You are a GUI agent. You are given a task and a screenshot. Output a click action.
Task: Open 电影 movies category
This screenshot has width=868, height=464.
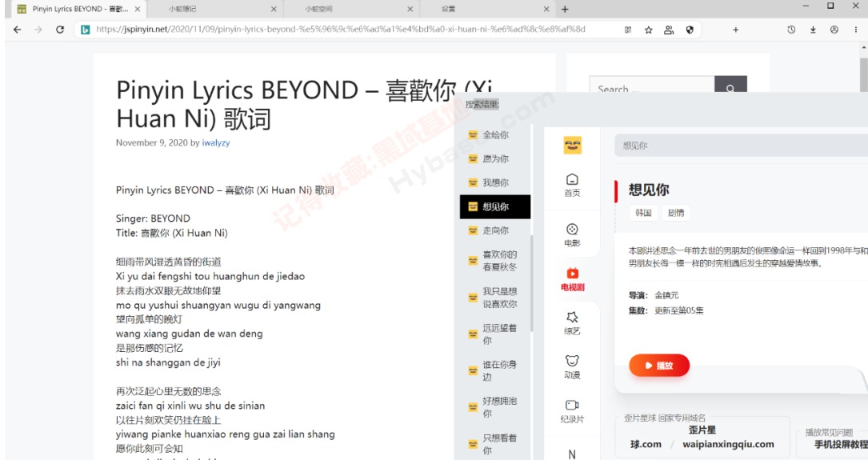pos(572,235)
